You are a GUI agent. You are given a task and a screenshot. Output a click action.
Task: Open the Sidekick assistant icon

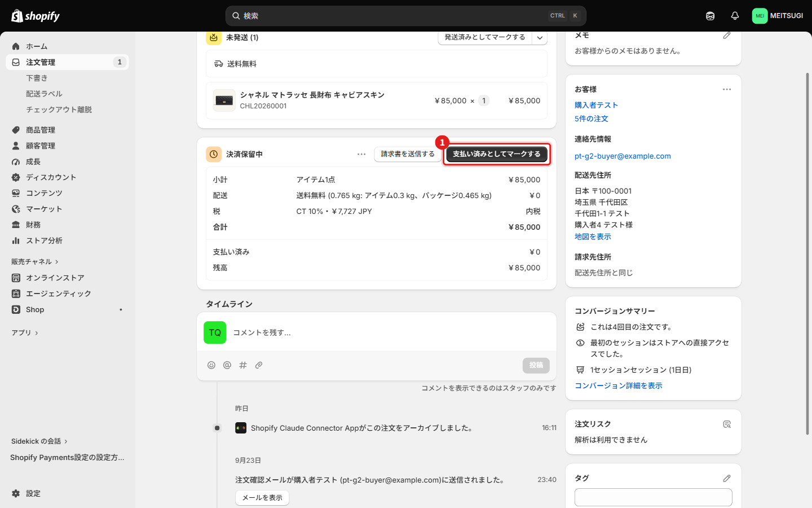[x=710, y=16]
